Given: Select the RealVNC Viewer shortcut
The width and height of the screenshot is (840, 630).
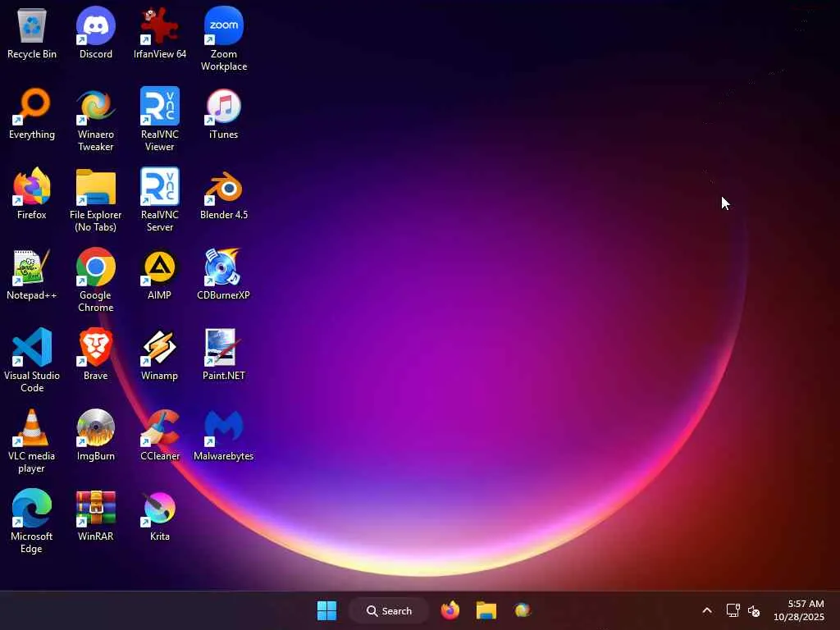Looking at the screenshot, I should 160,120.
